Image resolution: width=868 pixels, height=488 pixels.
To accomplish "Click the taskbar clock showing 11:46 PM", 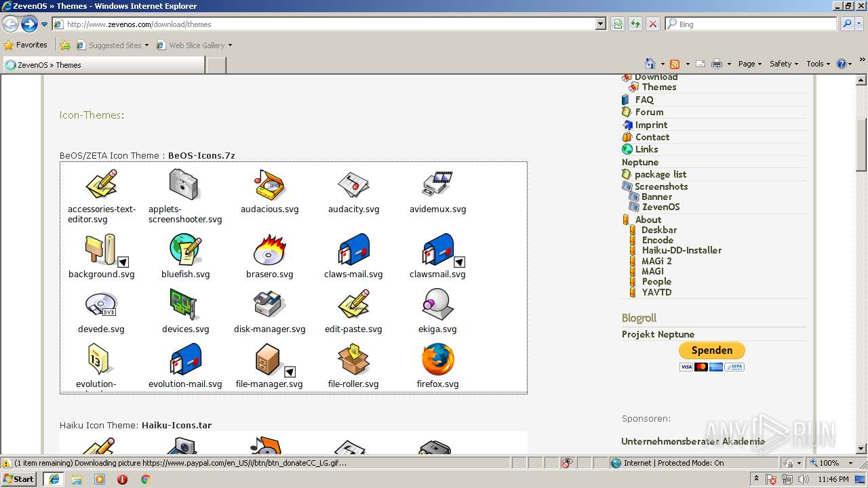I will coord(833,479).
